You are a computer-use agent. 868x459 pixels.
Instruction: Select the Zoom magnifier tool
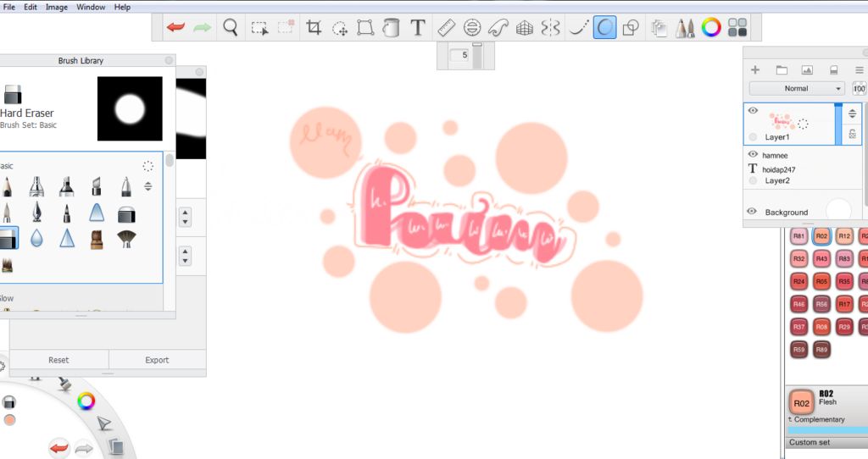[x=231, y=27]
